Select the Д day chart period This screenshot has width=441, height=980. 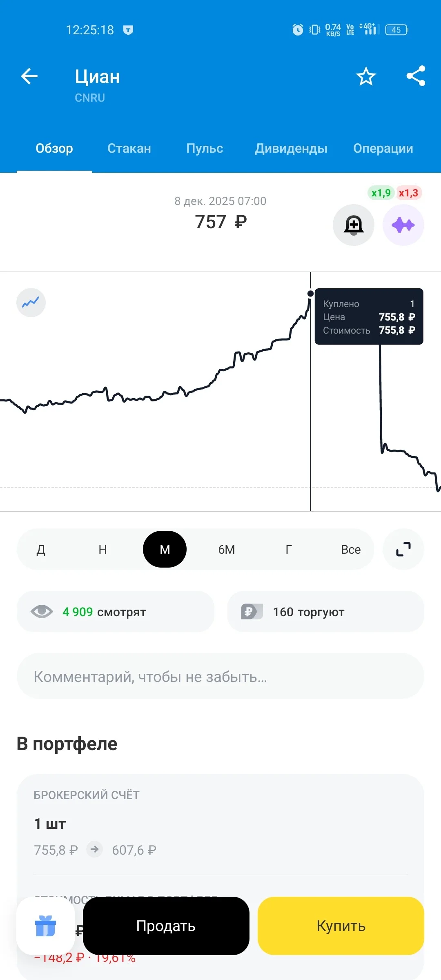coord(41,549)
